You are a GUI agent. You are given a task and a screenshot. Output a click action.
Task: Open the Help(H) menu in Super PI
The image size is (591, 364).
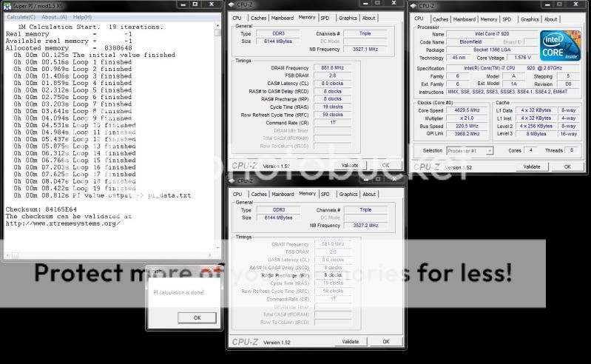pos(82,17)
